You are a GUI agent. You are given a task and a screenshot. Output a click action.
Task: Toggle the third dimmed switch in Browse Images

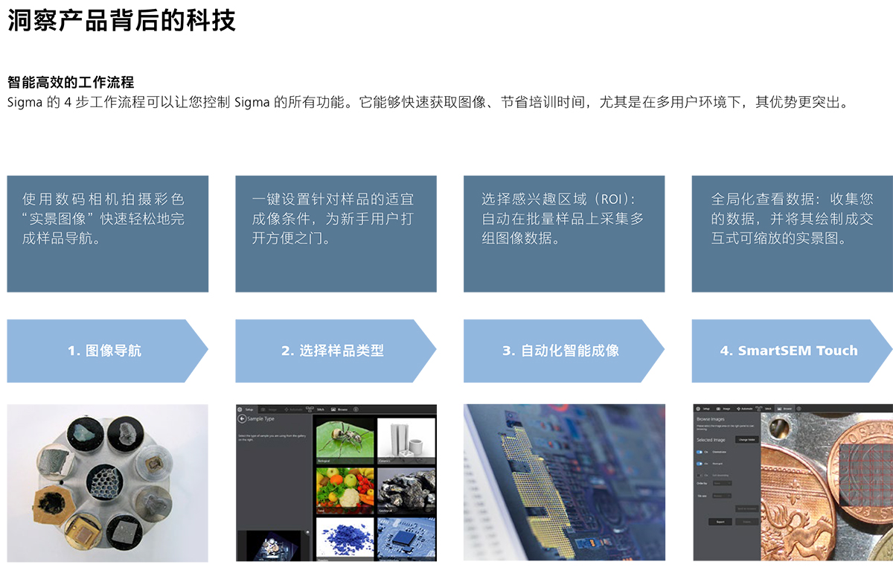700,474
